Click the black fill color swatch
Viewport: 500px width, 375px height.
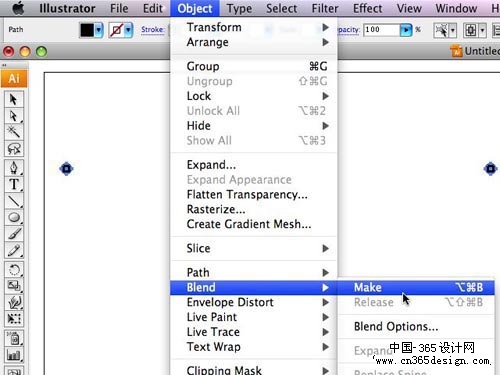(x=87, y=30)
